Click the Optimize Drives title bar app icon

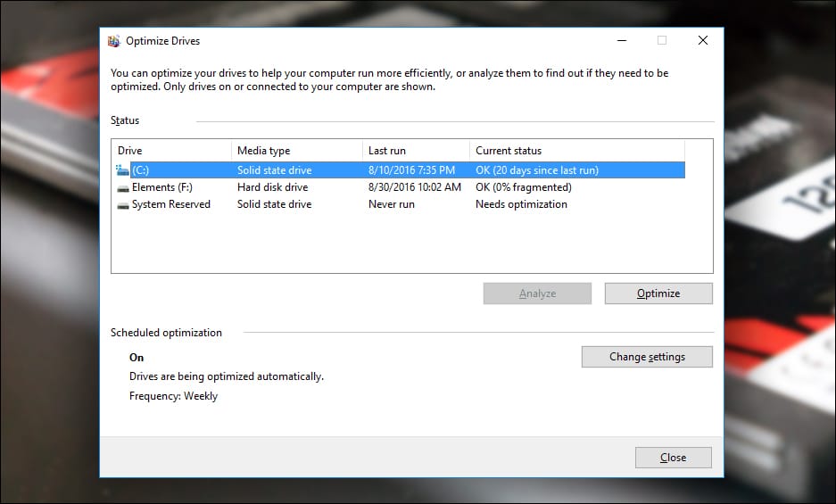pyautogui.click(x=113, y=41)
